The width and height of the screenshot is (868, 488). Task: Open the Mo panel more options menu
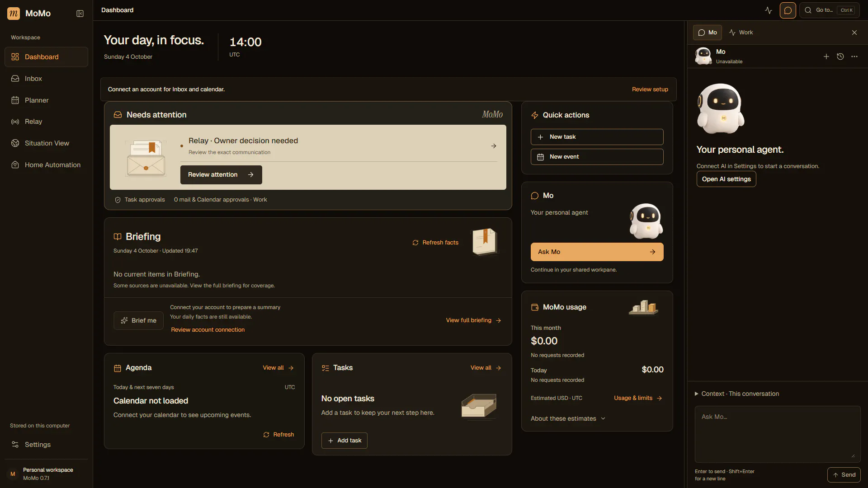[x=854, y=56]
